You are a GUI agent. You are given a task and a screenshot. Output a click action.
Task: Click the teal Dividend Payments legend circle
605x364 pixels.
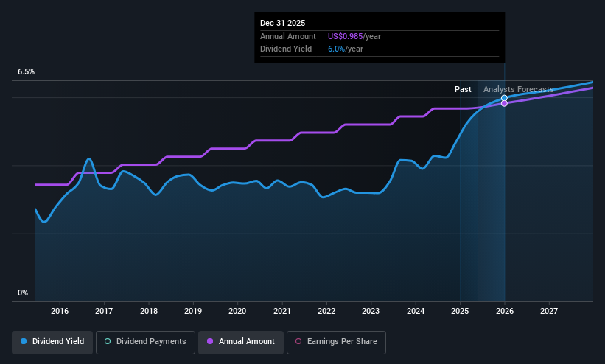click(x=108, y=341)
